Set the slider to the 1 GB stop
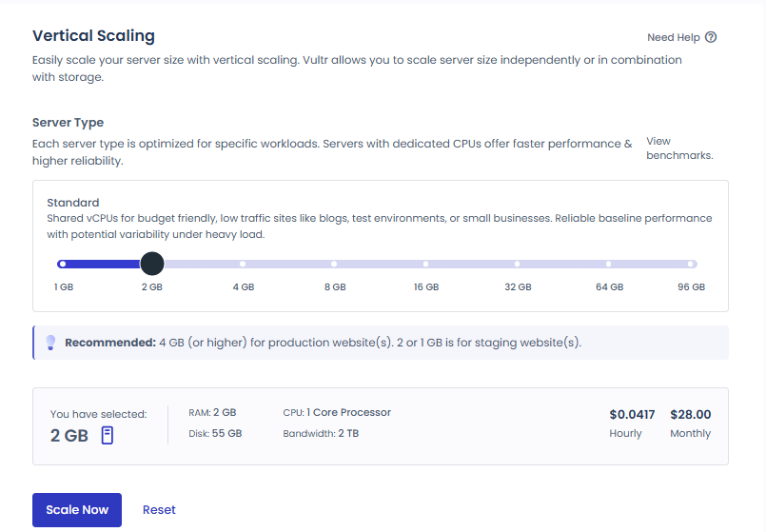 point(62,264)
